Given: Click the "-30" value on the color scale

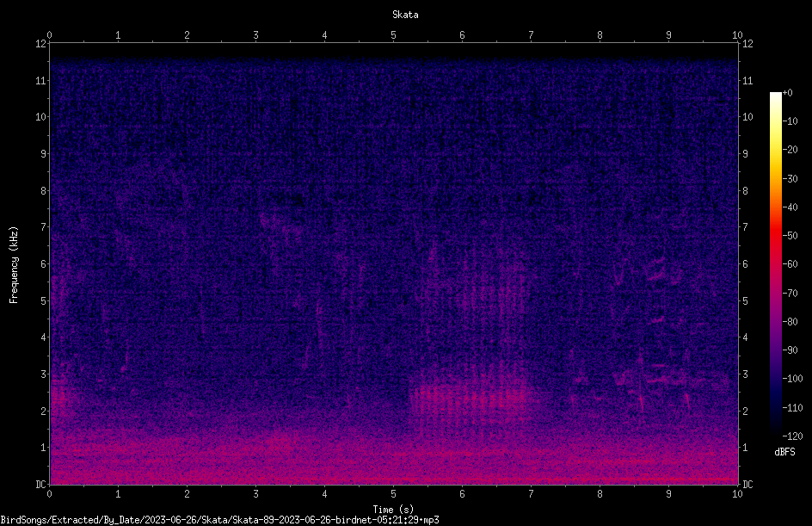Looking at the screenshot, I should 790,179.
